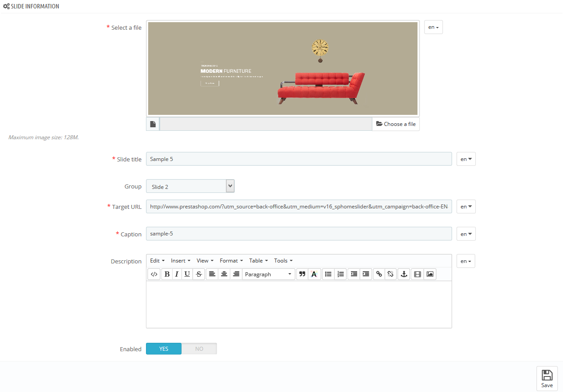This screenshot has width=563, height=392.
Task: Toggle strikethrough formatting
Action: click(199, 274)
